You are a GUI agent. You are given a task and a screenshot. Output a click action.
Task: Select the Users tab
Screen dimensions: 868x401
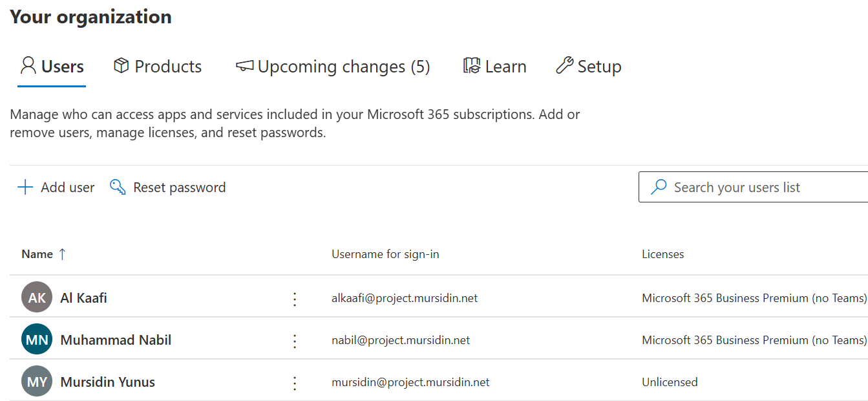[x=52, y=67]
